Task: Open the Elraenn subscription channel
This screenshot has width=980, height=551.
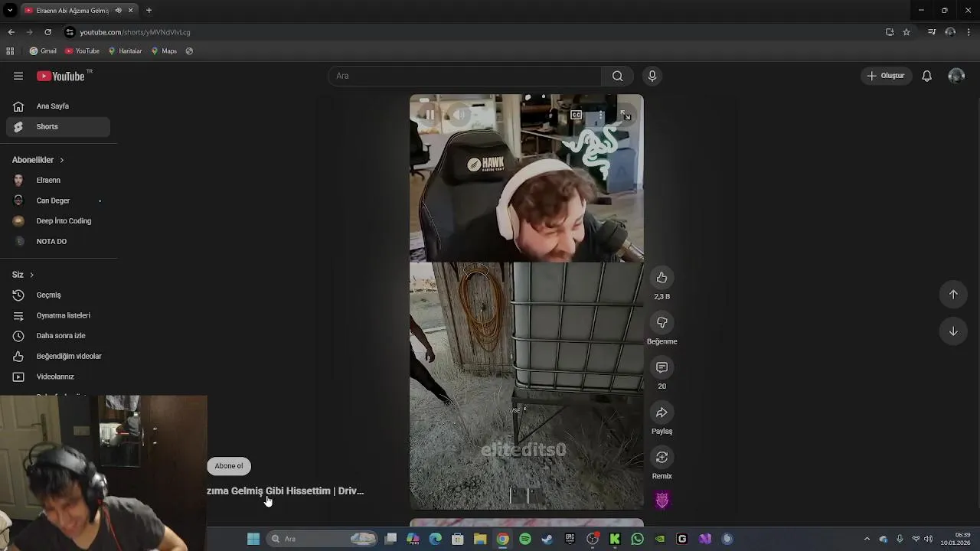Action: [x=58, y=181]
